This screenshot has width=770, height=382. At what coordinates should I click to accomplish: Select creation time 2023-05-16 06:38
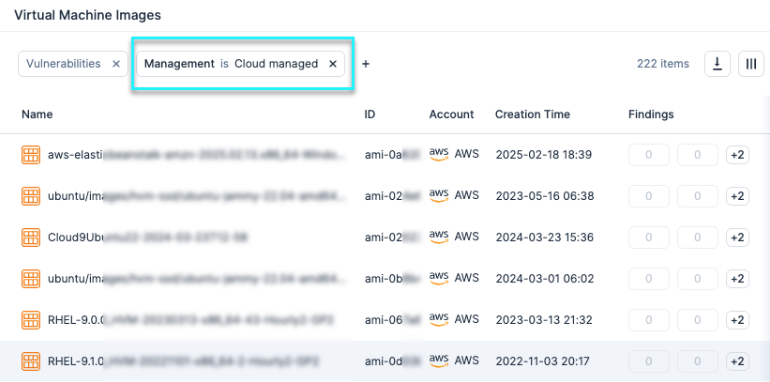tap(545, 196)
